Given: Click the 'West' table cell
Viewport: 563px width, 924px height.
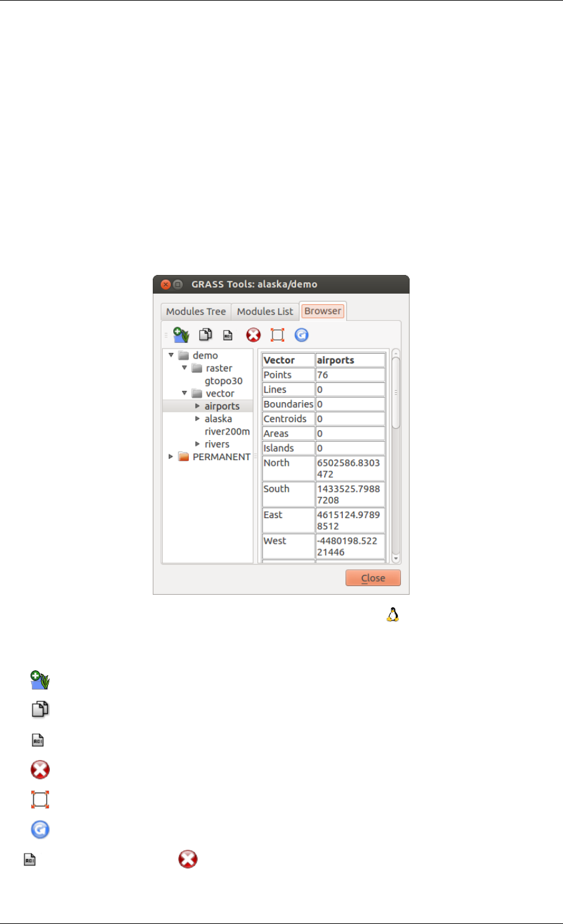Looking at the screenshot, I should [x=288, y=546].
